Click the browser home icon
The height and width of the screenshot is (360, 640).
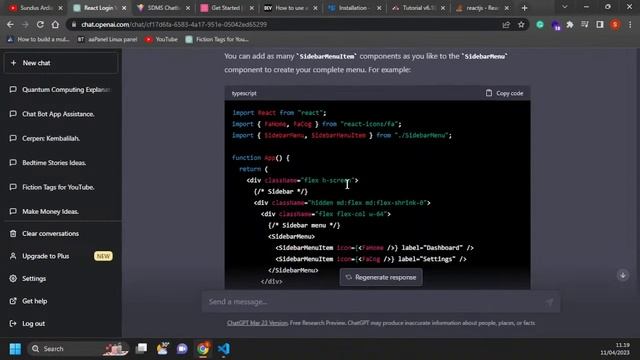click(55, 24)
